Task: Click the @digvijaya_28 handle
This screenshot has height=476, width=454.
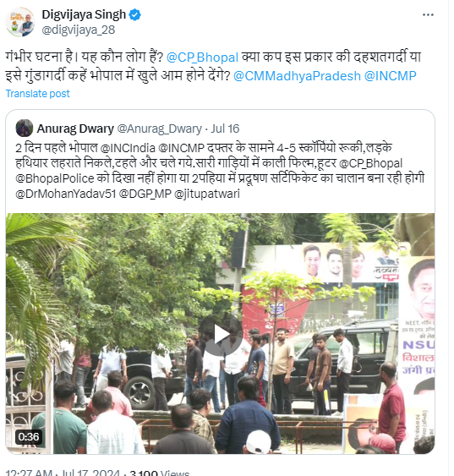Action: 79,30
